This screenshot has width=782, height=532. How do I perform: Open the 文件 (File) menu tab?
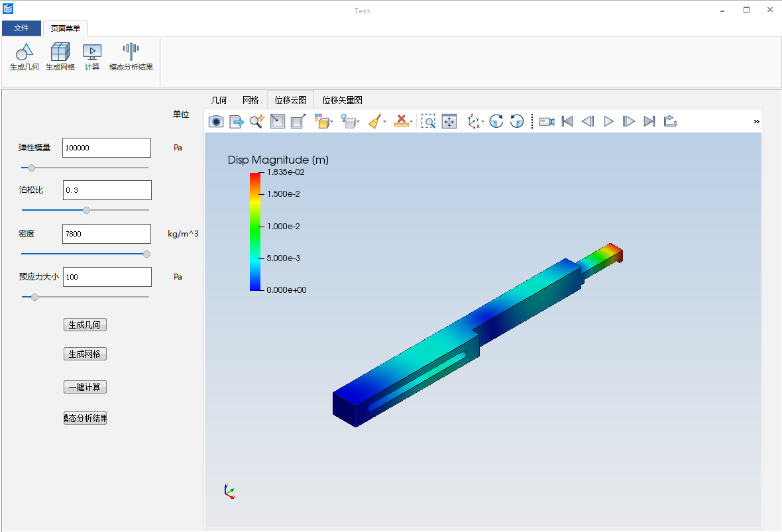pyautogui.click(x=21, y=28)
